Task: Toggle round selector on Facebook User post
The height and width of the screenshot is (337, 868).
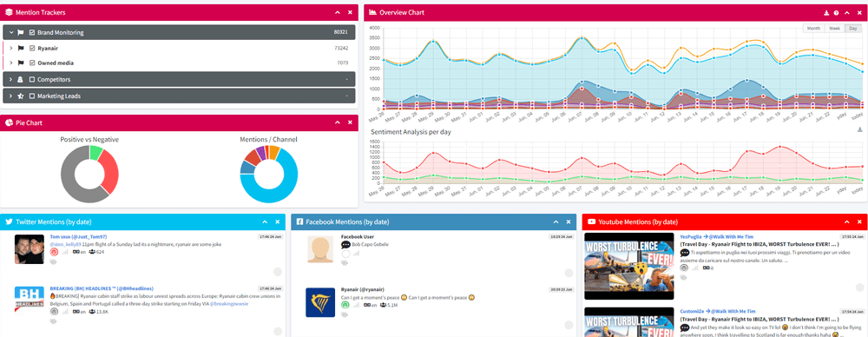Action: pos(569,273)
